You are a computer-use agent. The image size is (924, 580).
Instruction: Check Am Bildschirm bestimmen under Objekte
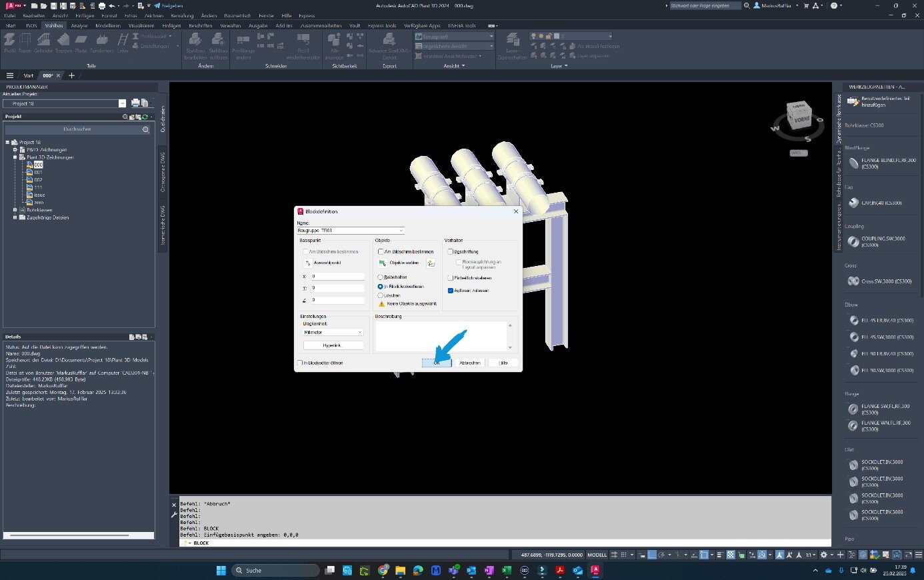click(381, 252)
